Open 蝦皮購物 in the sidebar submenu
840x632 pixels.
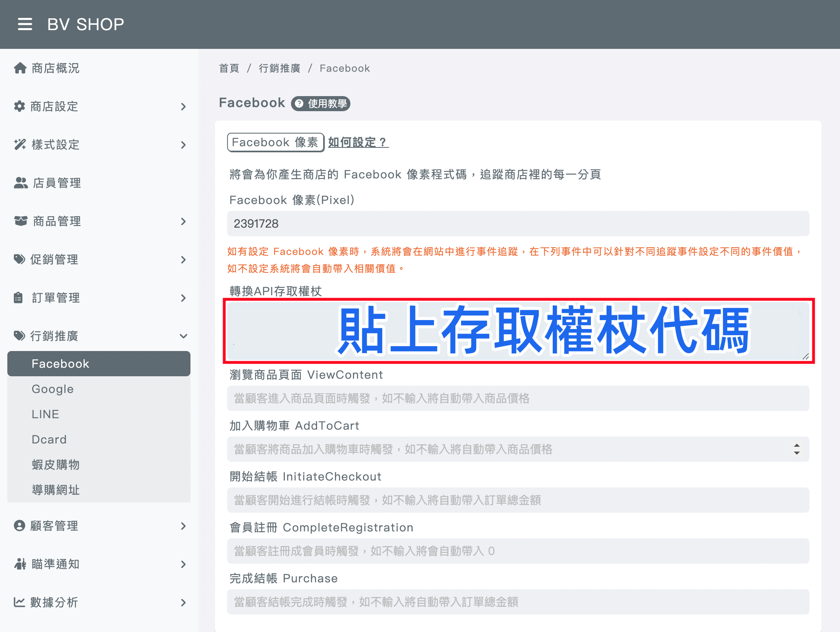pyautogui.click(x=99, y=465)
